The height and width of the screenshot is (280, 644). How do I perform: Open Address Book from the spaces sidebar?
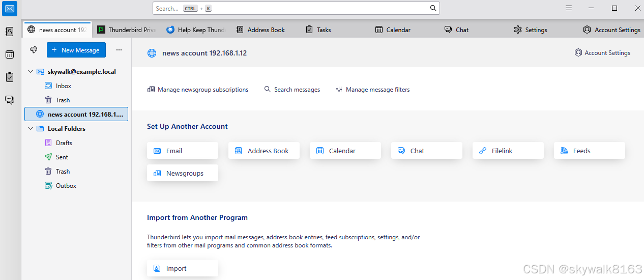point(10,32)
